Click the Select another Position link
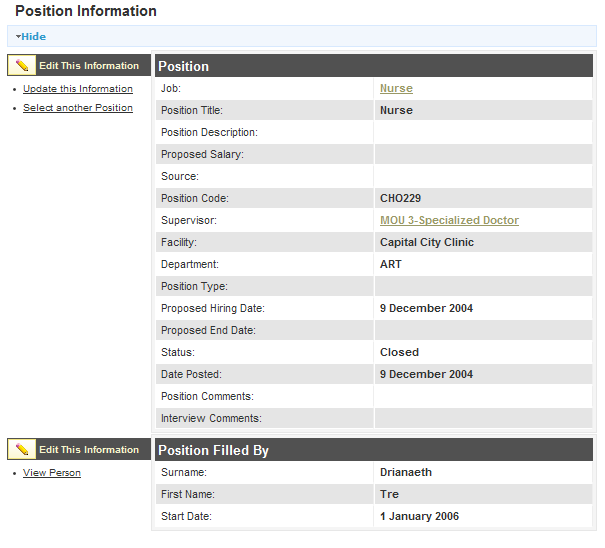 pos(78,108)
